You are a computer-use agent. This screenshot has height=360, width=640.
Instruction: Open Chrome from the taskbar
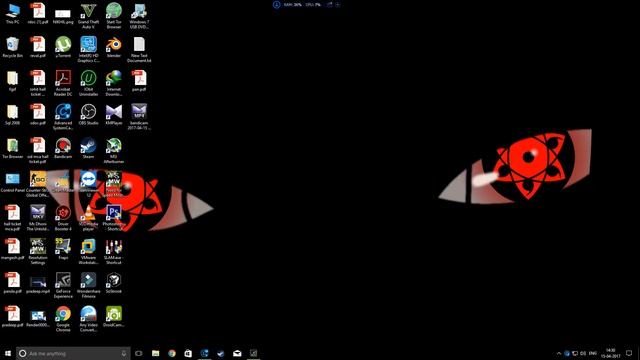point(172,353)
